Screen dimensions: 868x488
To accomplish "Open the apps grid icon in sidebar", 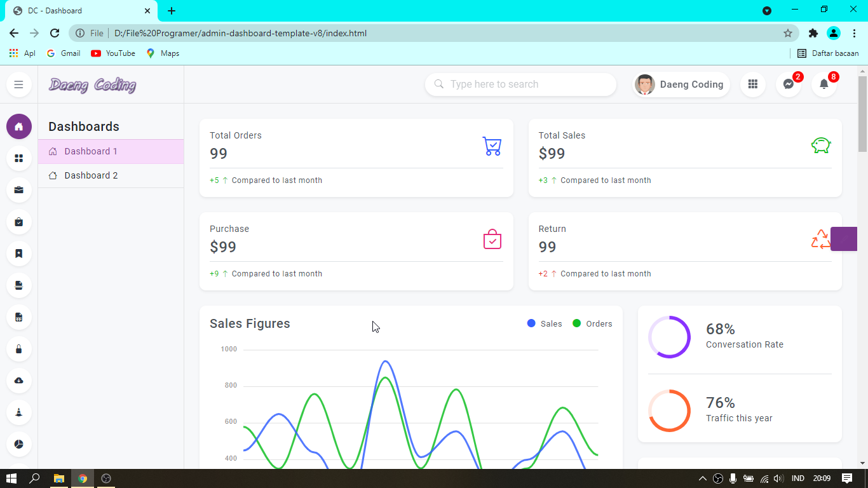I will pyautogui.click(x=18, y=158).
